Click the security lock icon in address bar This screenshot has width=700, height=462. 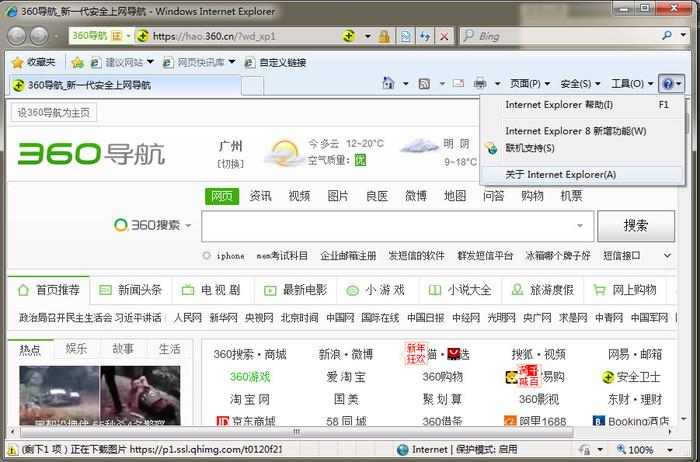tap(384, 36)
